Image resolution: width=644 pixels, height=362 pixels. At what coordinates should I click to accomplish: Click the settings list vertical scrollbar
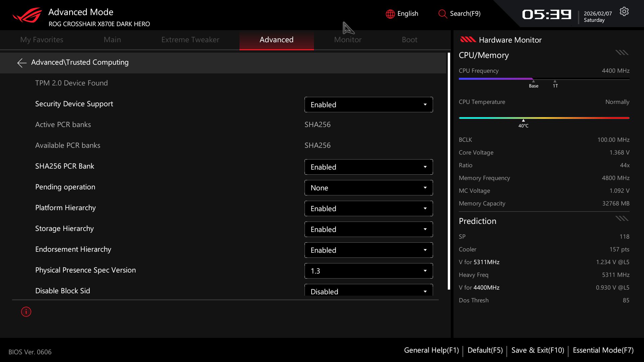pyautogui.click(x=449, y=171)
